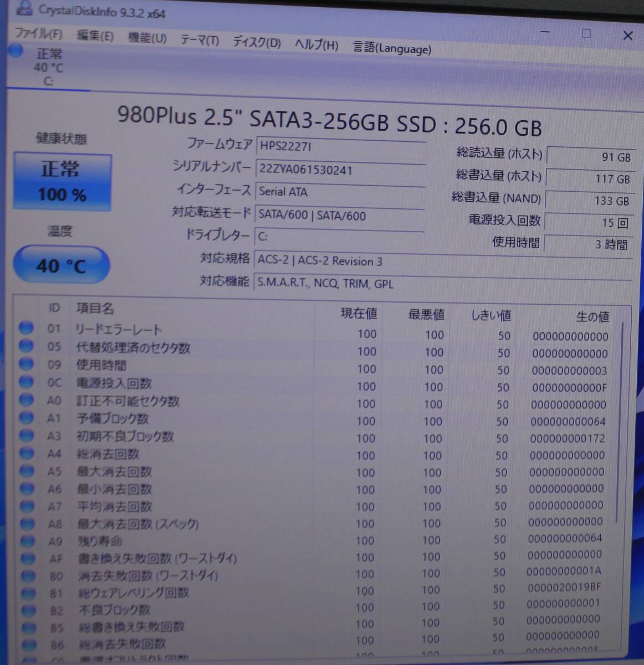Click raw value 000000000172
The height and width of the screenshot is (665, 644).
(568, 438)
